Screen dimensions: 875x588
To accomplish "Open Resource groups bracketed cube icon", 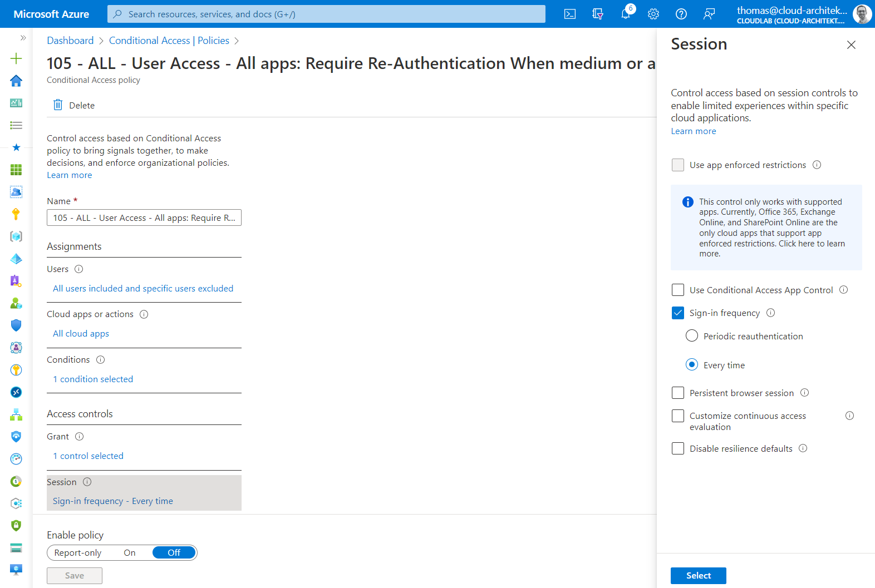I will tap(16, 236).
